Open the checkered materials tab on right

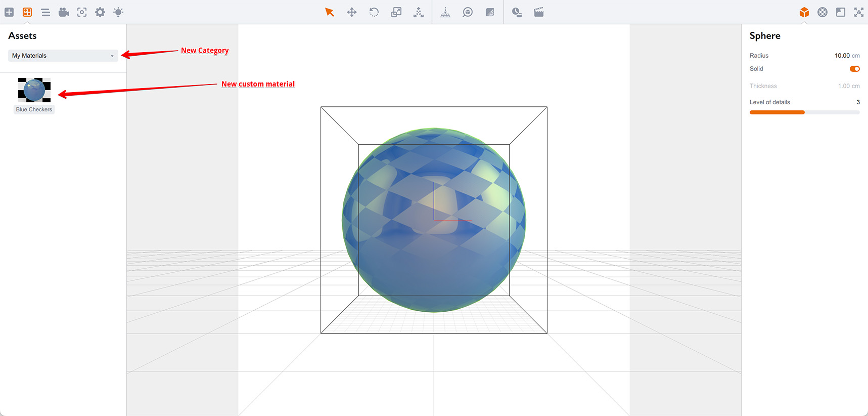tap(823, 12)
